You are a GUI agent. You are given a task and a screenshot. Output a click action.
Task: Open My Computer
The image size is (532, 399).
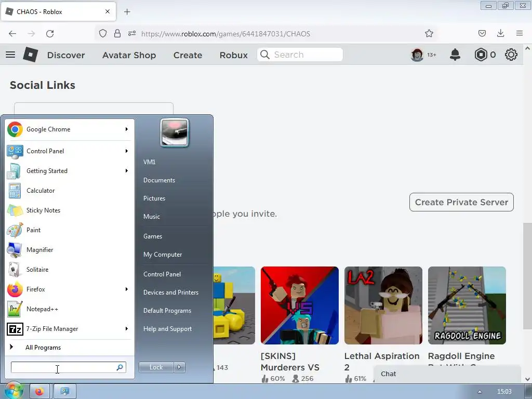tap(163, 255)
